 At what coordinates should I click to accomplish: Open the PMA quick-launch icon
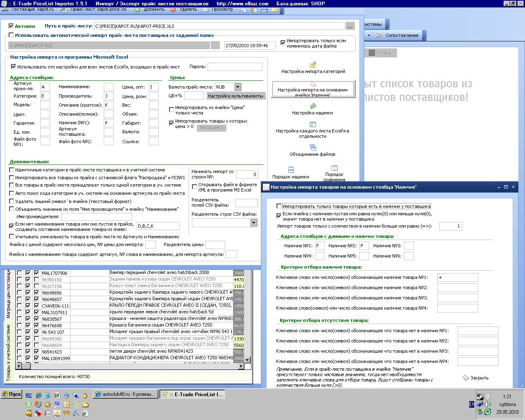(x=57, y=413)
